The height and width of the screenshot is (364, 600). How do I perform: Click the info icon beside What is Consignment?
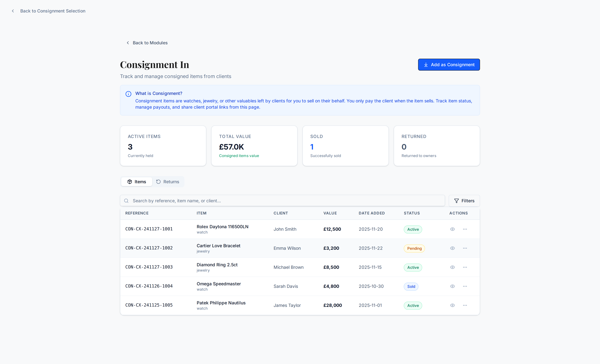128,94
